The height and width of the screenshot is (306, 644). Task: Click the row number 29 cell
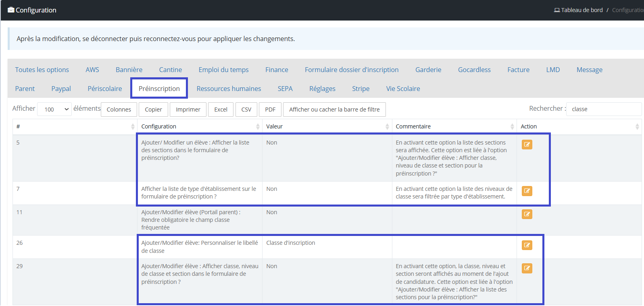(x=75, y=282)
